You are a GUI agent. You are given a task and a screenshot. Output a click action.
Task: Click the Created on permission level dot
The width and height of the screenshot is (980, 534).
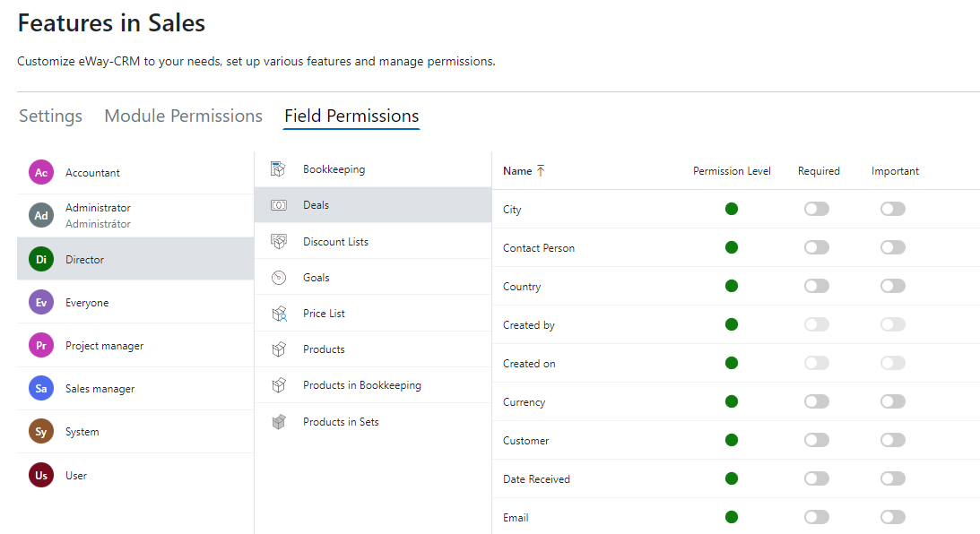[732, 363]
